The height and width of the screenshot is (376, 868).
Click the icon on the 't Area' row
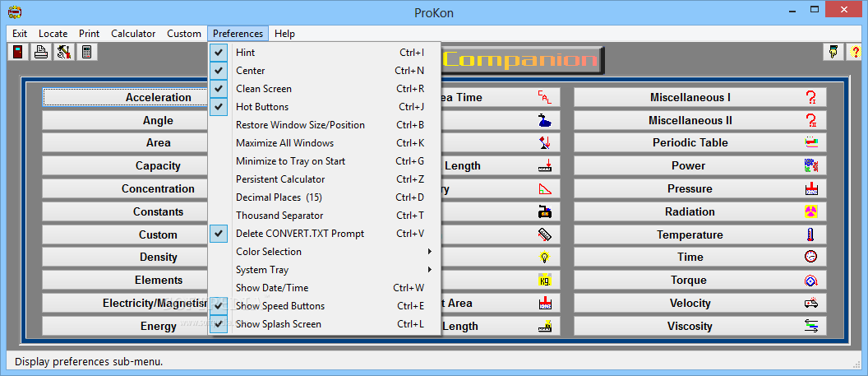tap(545, 303)
